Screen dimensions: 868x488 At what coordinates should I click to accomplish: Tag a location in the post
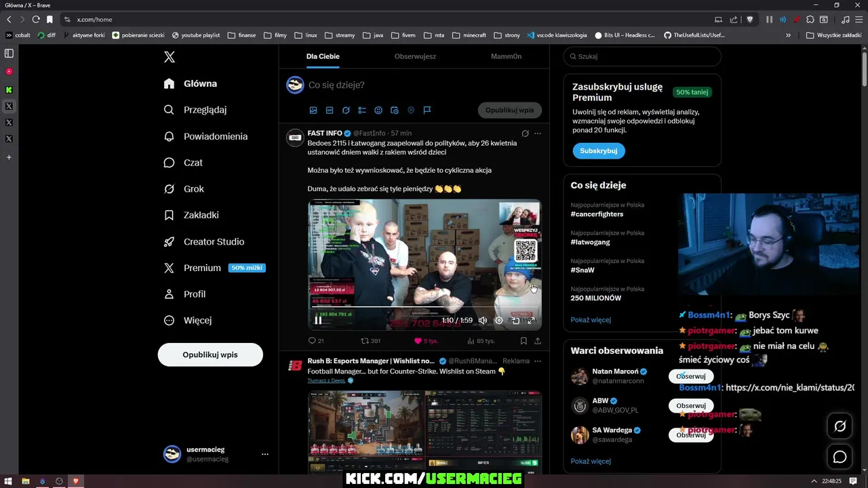pos(411,110)
